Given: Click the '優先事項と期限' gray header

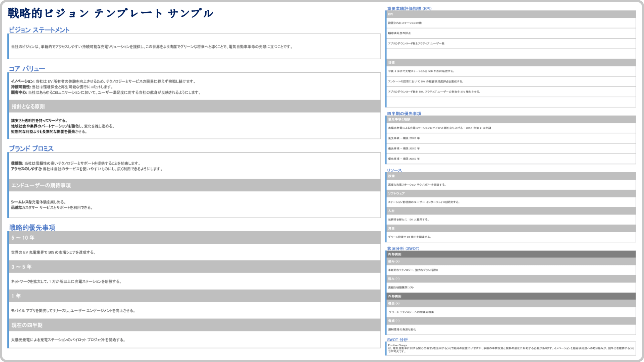Looking at the screenshot, I should 511,119.
